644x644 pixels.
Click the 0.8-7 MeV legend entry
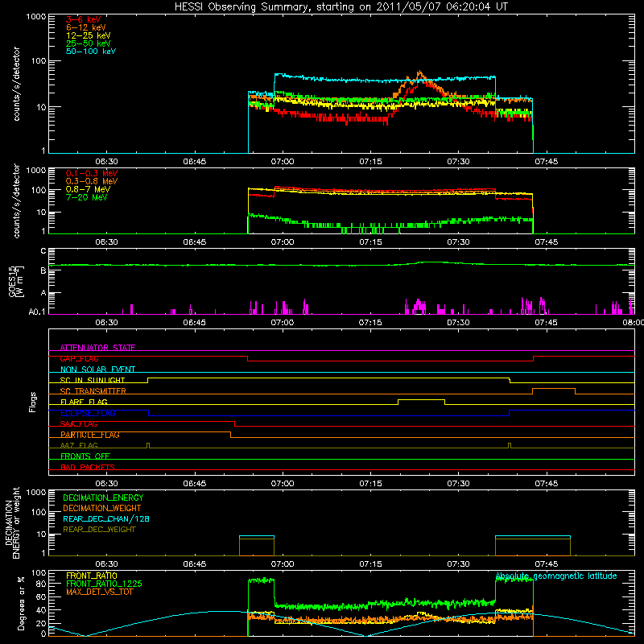(88, 189)
